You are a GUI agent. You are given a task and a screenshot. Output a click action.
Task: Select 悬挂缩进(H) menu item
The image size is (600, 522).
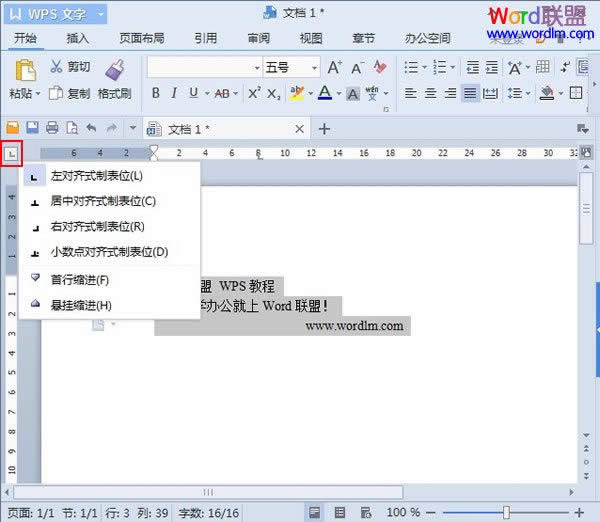pyautogui.click(x=110, y=305)
